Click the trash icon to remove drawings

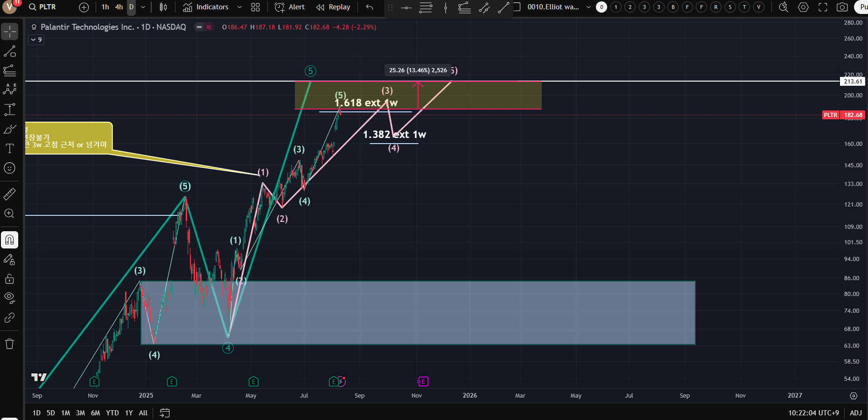(9, 344)
